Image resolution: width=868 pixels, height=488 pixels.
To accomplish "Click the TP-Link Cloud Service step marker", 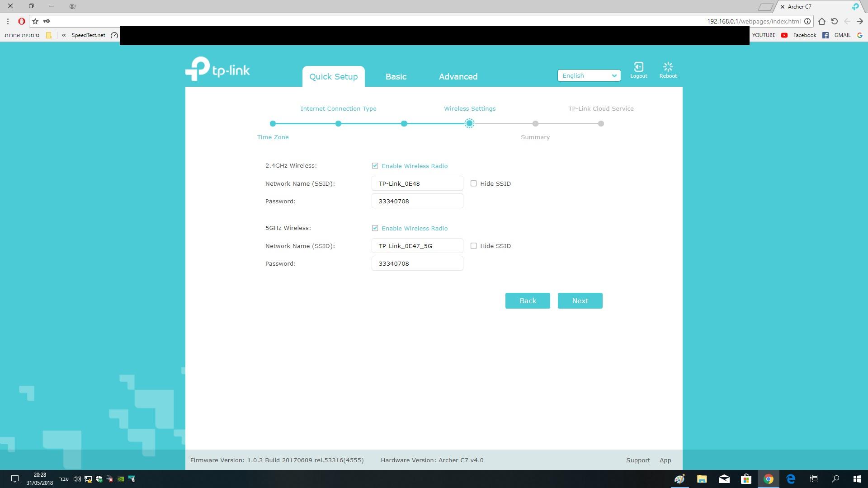I will tap(601, 123).
